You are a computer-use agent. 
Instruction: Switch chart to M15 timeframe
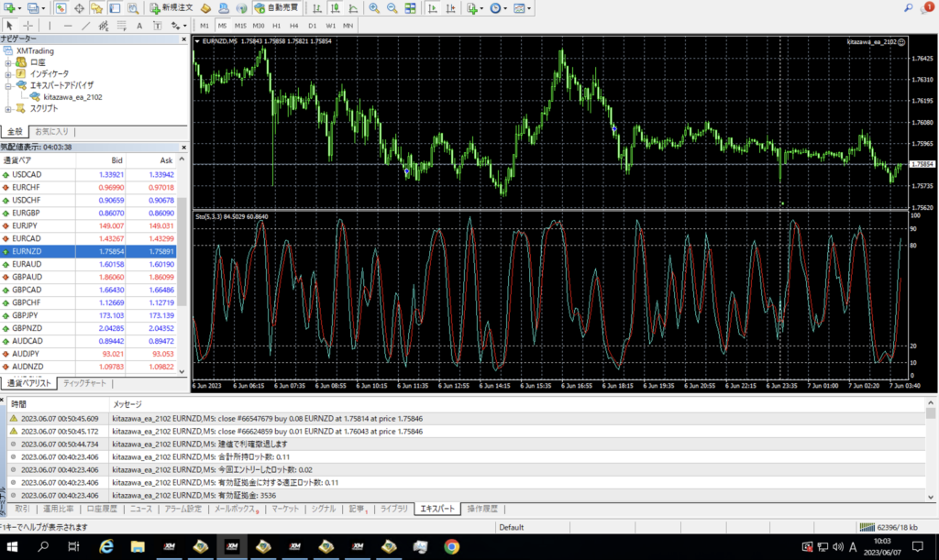point(239,26)
